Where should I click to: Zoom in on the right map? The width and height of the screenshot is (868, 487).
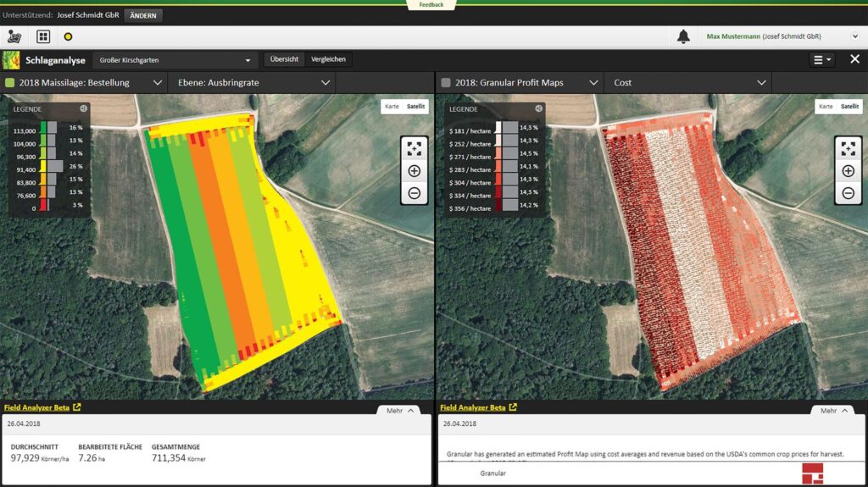848,171
